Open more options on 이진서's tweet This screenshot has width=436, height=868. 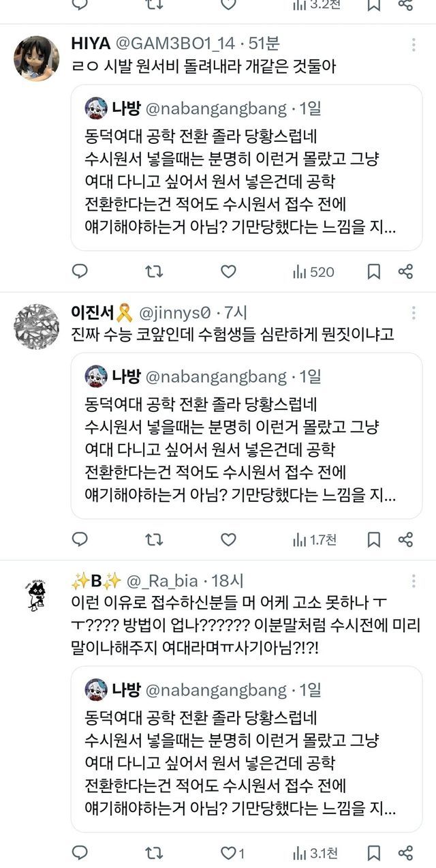pyautogui.click(x=414, y=313)
